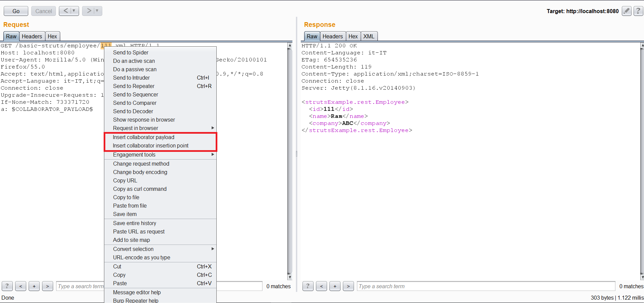Choose Copy with Ctrl+C shortcut

(160, 275)
